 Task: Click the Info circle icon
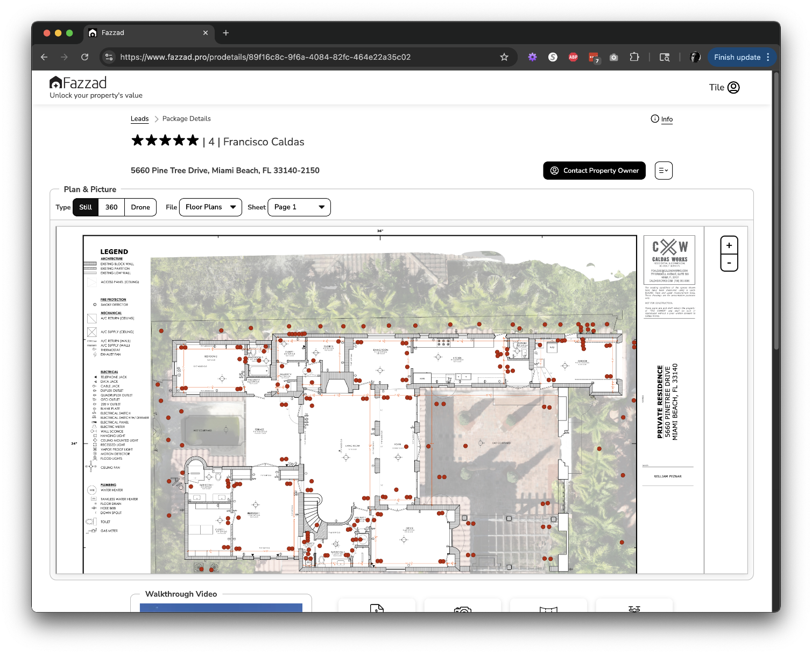(x=655, y=119)
